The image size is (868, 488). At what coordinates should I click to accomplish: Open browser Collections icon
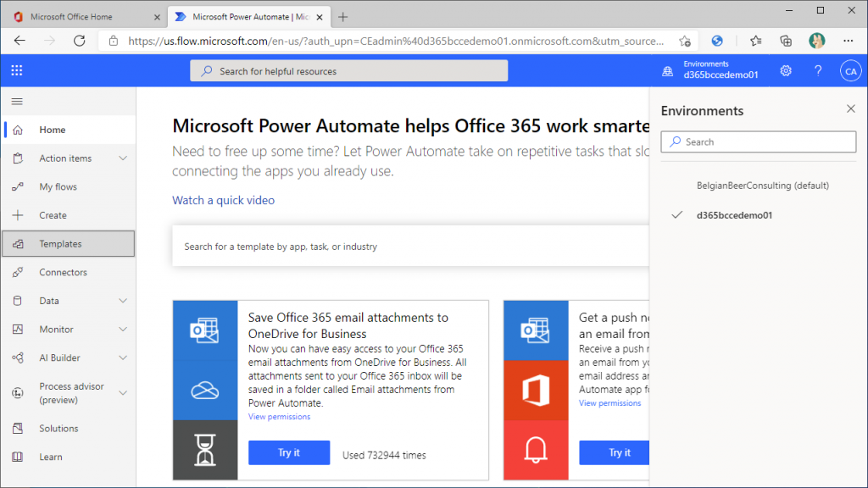click(x=786, y=41)
